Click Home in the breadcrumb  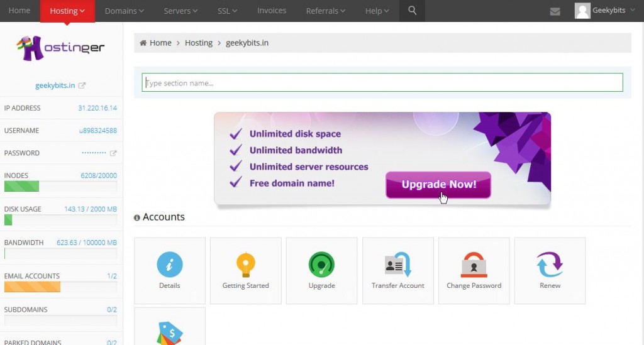[160, 43]
